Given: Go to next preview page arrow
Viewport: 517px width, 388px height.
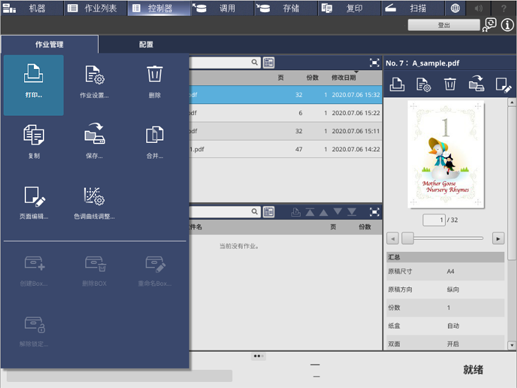Looking at the screenshot, I should [x=498, y=238].
